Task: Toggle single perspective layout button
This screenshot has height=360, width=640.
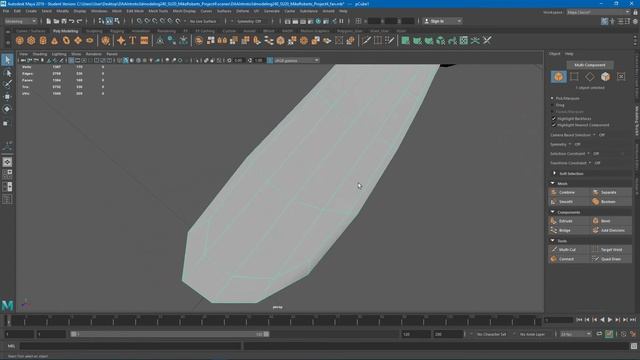Action: point(7,162)
